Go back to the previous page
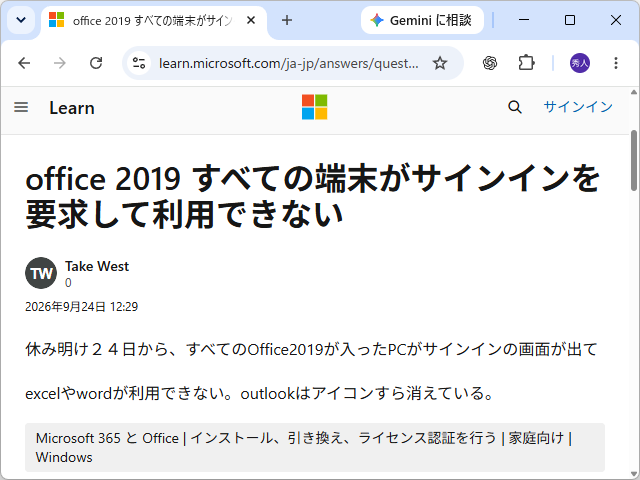 coord(24,63)
